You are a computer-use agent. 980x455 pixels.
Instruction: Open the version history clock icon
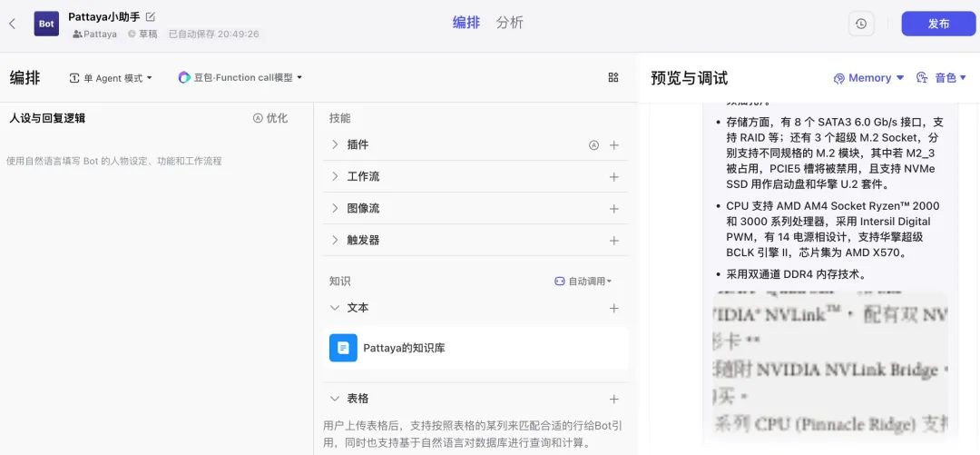(x=861, y=25)
